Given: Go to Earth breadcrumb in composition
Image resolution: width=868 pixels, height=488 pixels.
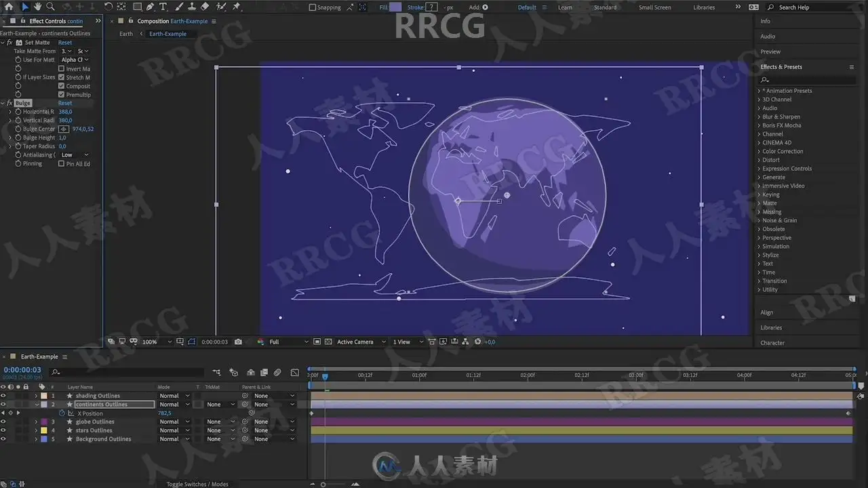Looking at the screenshot, I should tap(126, 34).
